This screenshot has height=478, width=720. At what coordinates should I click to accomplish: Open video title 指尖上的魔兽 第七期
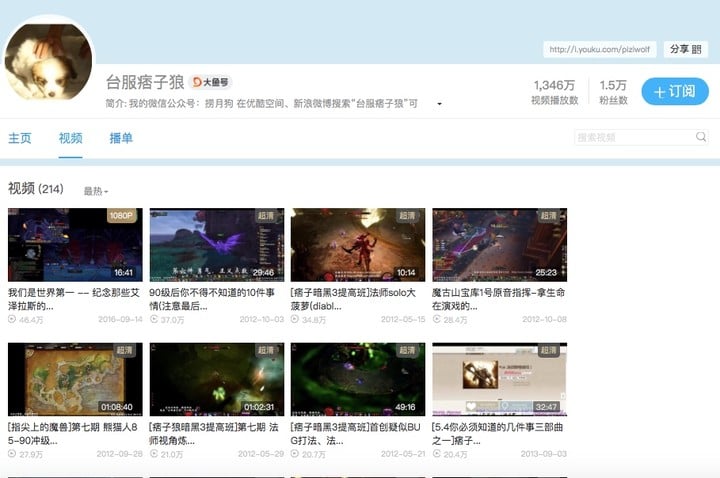tap(73, 433)
